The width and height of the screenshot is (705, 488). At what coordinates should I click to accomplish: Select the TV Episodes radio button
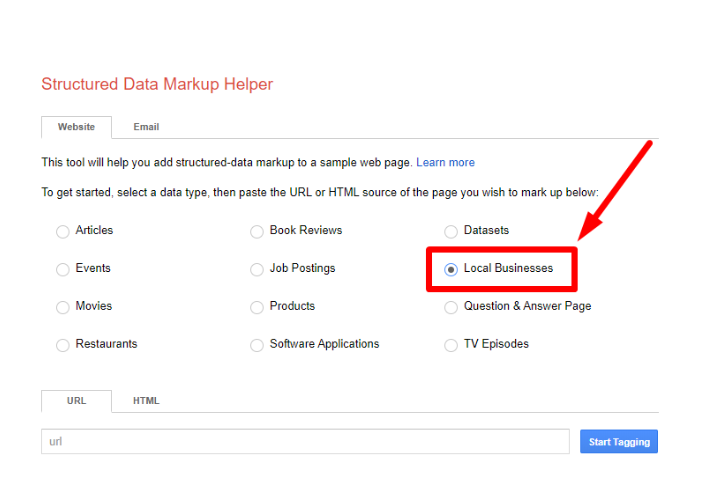(x=451, y=345)
